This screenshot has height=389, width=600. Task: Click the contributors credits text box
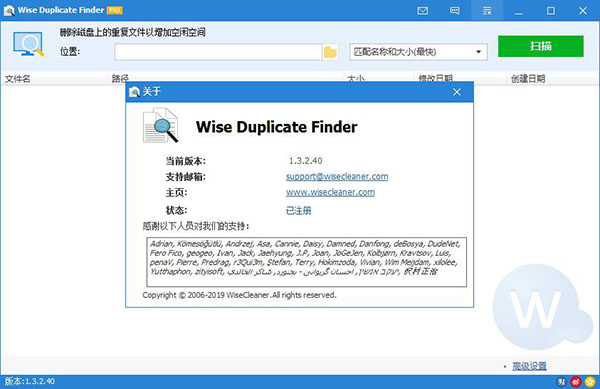click(307, 262)
